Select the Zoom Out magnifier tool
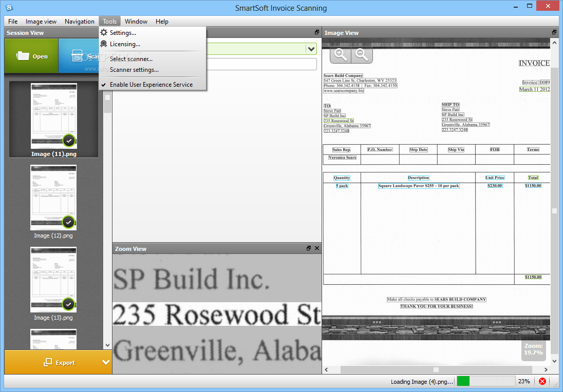563x392 pixels. coord(362,54)
